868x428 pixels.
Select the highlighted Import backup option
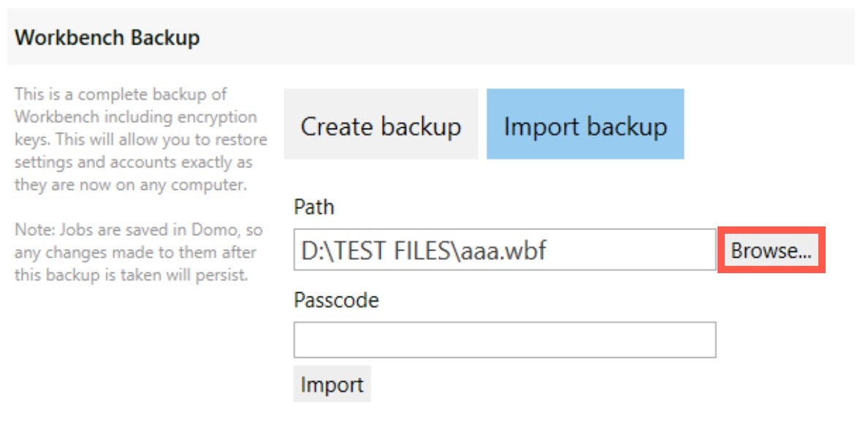[x=585, y=126]
